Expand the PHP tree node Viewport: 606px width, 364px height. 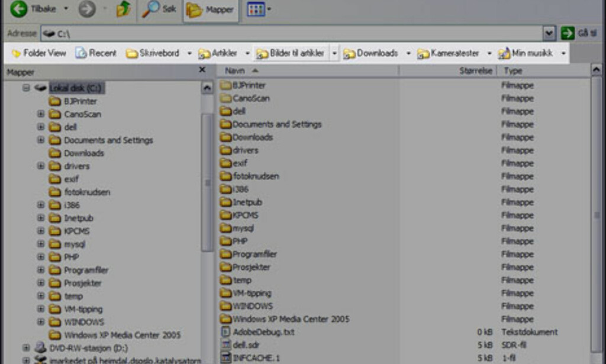41,257
